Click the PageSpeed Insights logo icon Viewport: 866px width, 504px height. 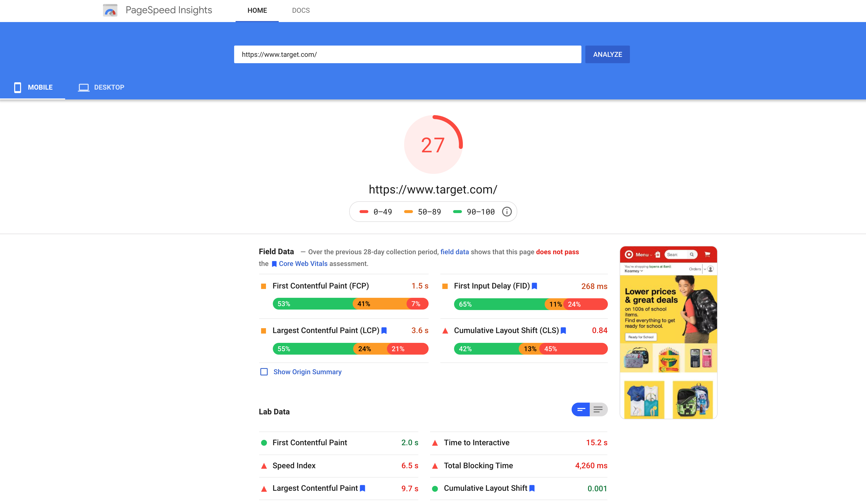point(110,10)
